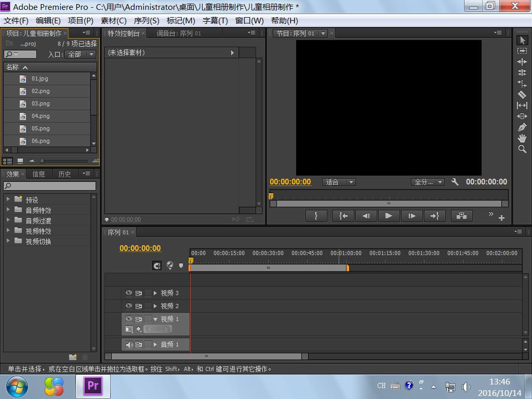Switch to the 历史 tab
The image size is (532, 399).
64,174
